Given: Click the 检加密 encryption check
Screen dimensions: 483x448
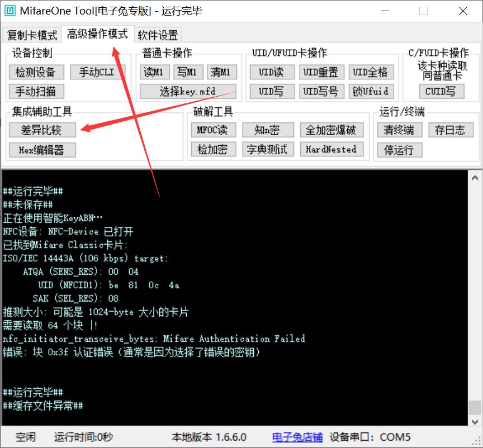Looking at the screenshot, I should click(x=213, y=149).
